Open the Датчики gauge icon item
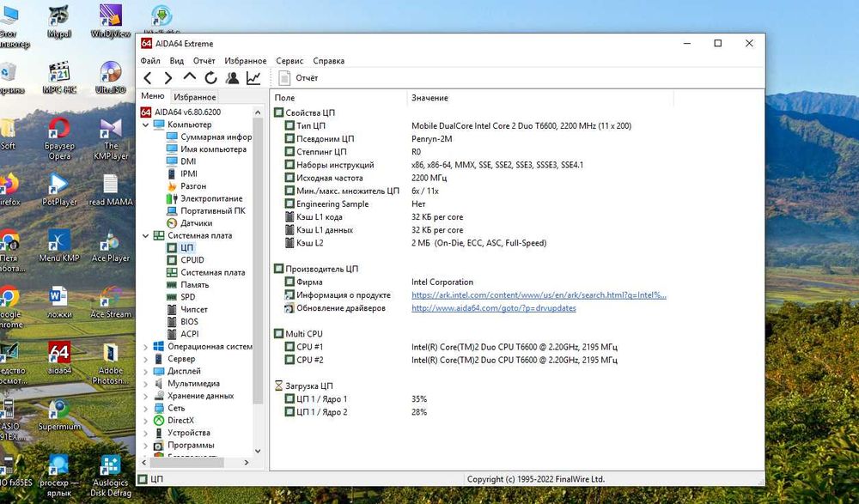The width and height of the screenshot is (859, 504). (x=190, y=223)
